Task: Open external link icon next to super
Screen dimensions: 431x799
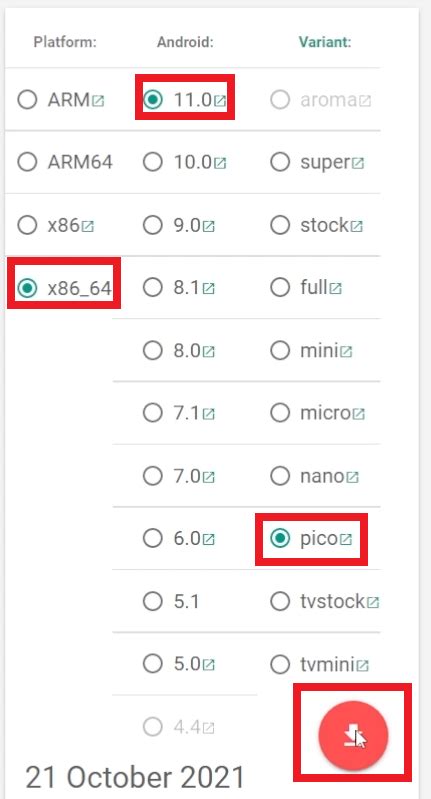Action: pos(358,164)
